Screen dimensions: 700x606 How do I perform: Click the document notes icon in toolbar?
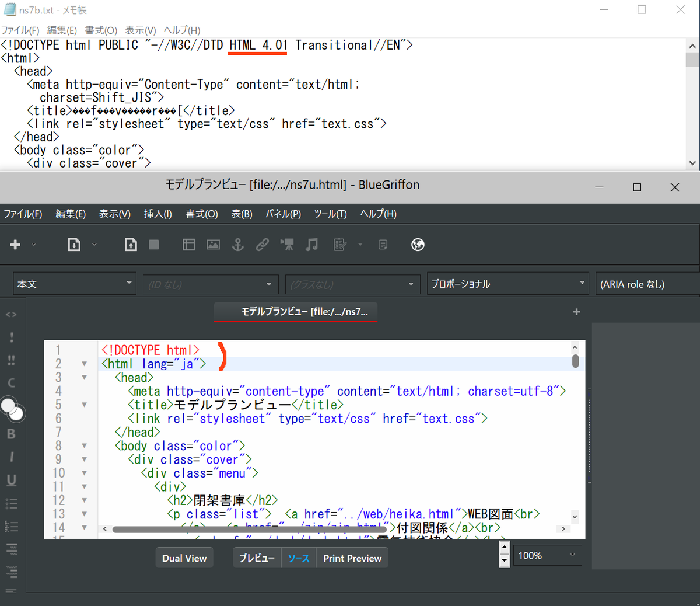[383, 245]
